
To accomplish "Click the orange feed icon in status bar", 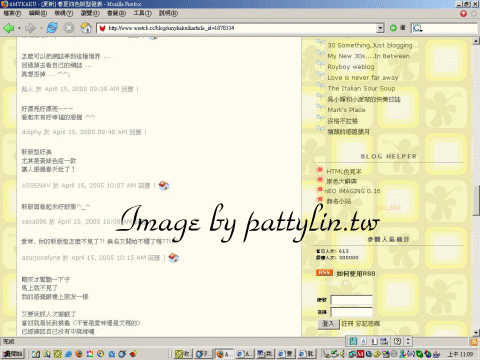I will [x=474, y=342].
